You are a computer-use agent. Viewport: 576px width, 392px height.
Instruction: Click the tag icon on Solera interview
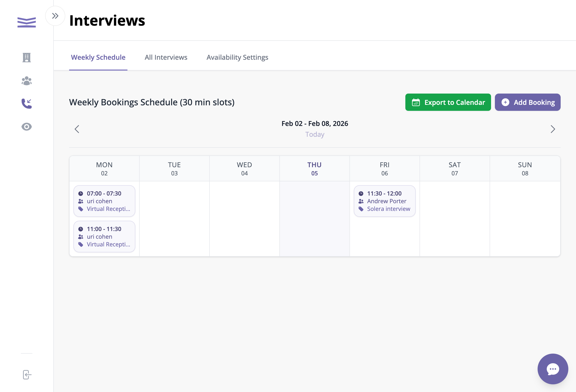(x=361, y=209)
